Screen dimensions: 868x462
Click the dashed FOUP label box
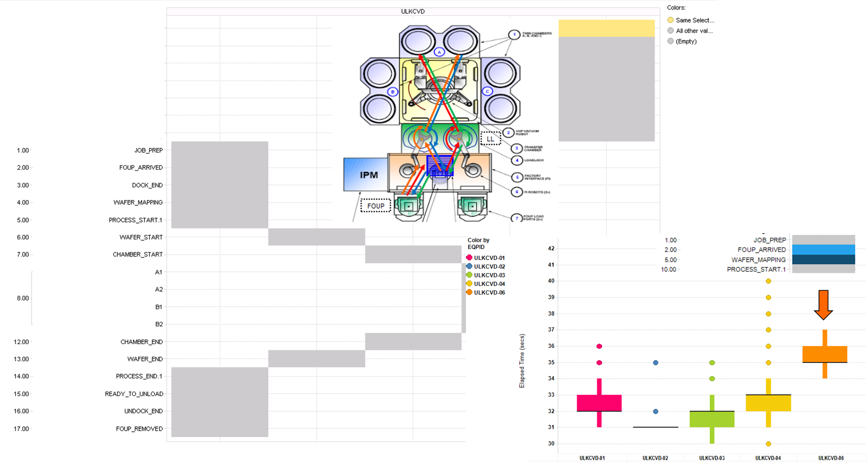(x=376, y=206)
